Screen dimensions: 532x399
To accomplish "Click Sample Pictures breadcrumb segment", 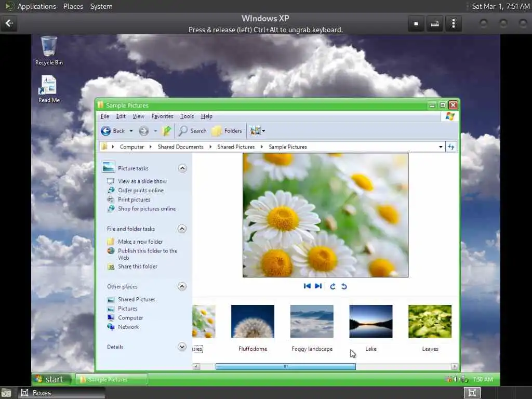I will click(x=288, y=147).
